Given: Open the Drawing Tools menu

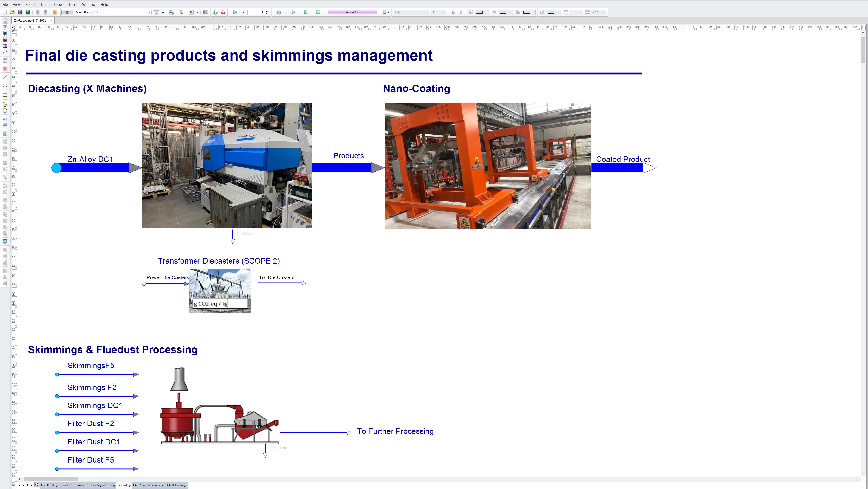Looking at the screenshot, I should click(65, 4).
